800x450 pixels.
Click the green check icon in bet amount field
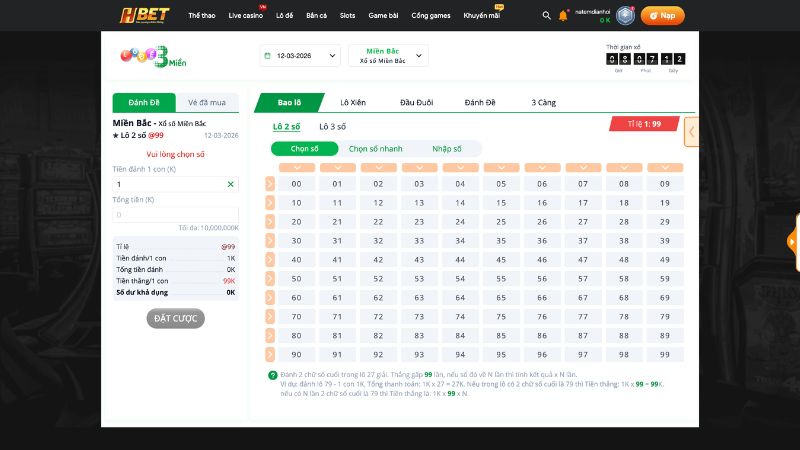[x=231, y=184]
